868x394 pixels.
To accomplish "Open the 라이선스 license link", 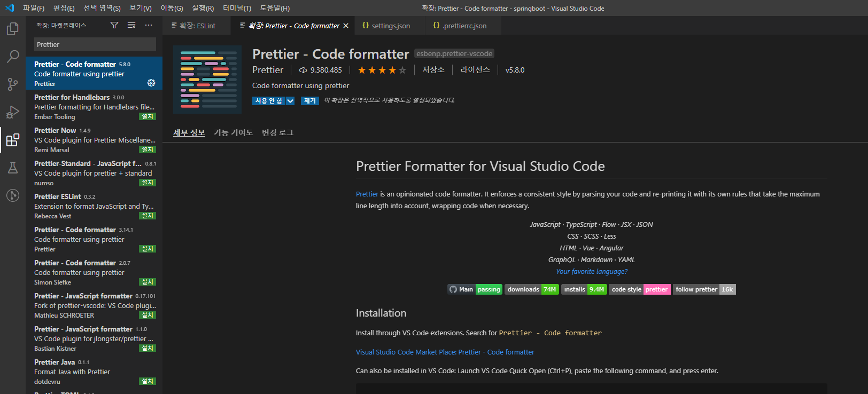I will 475,70.
